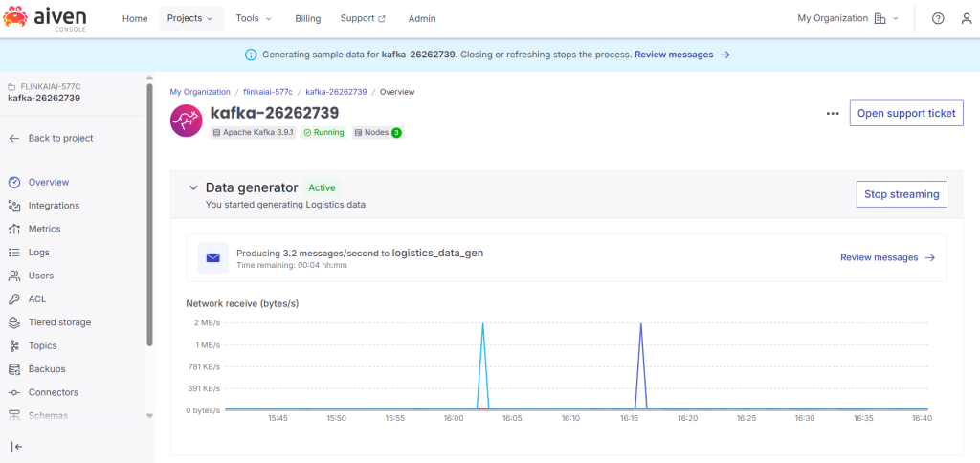Click the ACL key icon in sidebar
The height and width of the screenshot is (463, 980).
coord(14,299)
